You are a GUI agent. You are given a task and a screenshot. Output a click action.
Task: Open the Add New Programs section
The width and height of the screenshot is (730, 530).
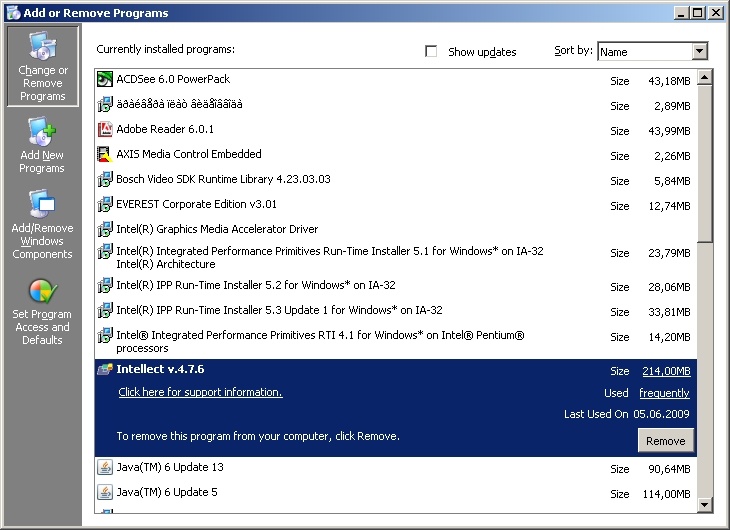(42, 145)
